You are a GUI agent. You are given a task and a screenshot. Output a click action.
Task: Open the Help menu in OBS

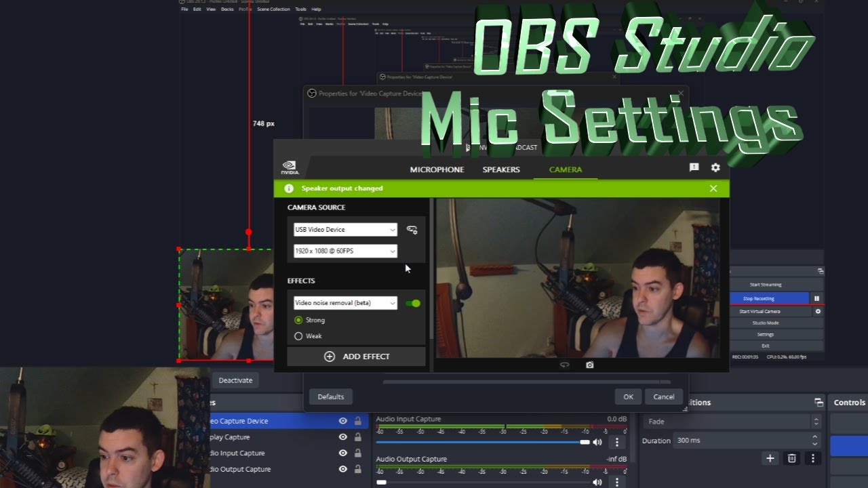click(x=316, y=9)
